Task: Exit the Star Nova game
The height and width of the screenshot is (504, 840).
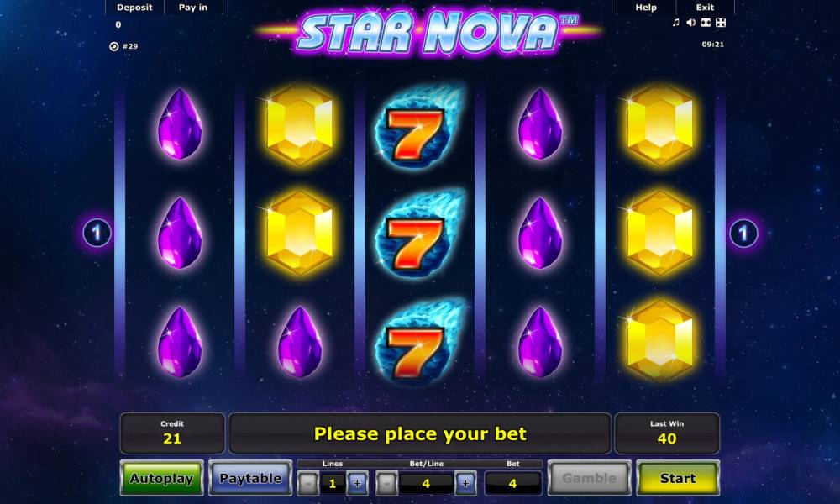Action: [705, 8]
